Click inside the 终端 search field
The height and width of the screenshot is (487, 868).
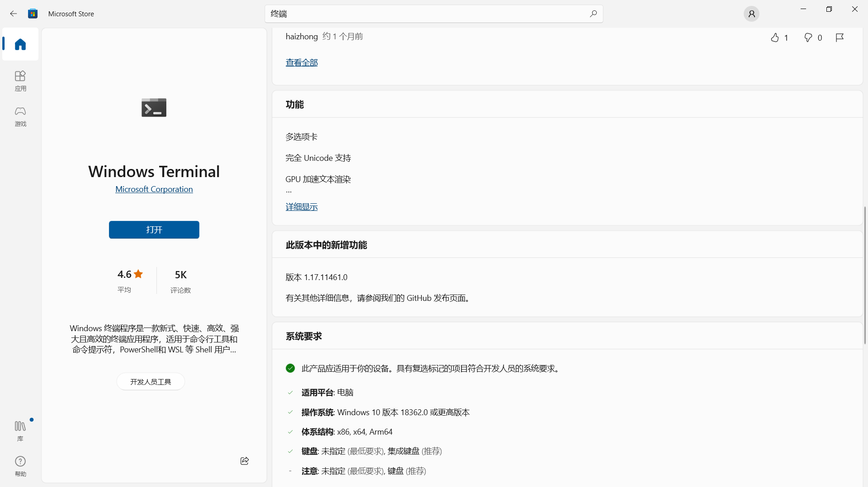point(407,14)
